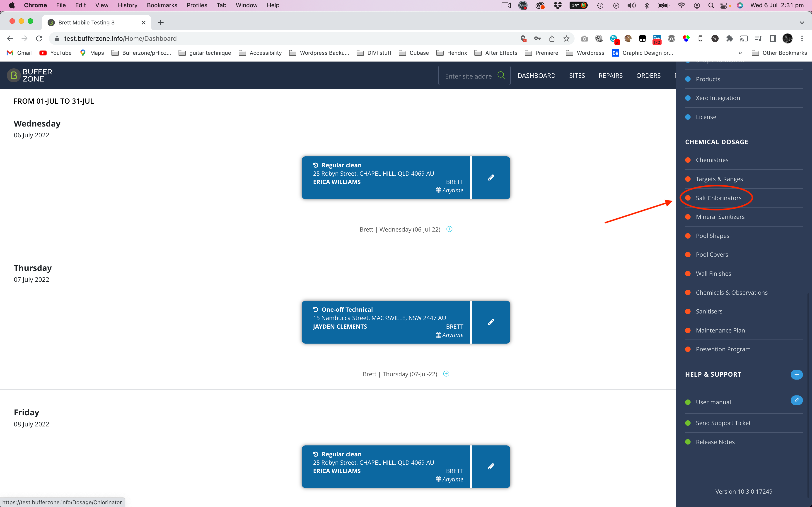The width and height of the screenshot is (812, 507).
Task: Click the Enter site address field
Action: coord(468,76)
